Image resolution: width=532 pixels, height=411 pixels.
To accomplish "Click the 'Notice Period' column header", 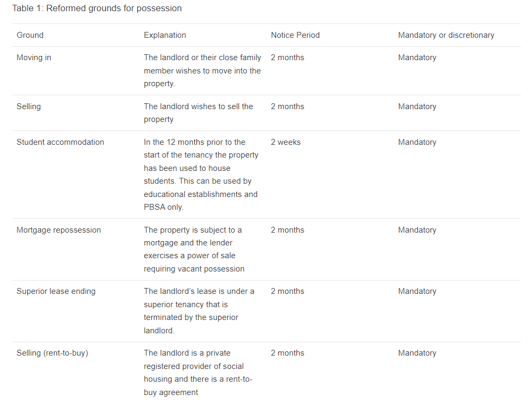I will [x=295, y=35].
